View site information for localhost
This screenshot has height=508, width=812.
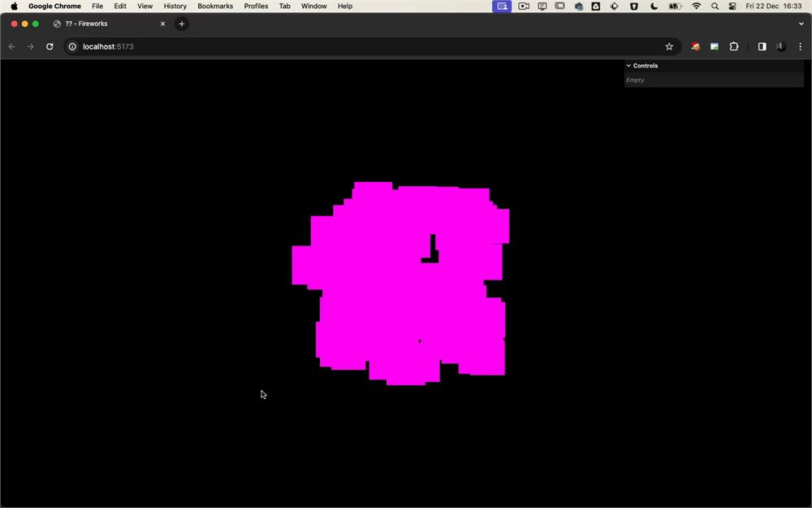72,46
